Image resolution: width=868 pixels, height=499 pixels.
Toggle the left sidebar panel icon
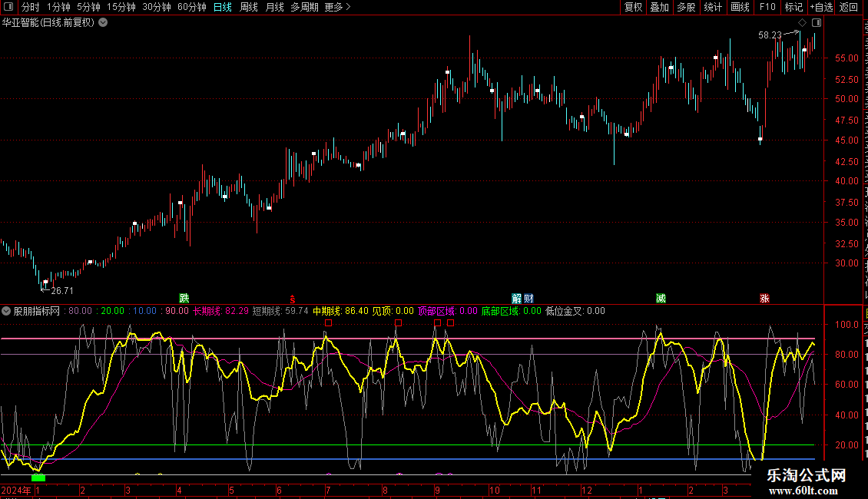(8, 7)
